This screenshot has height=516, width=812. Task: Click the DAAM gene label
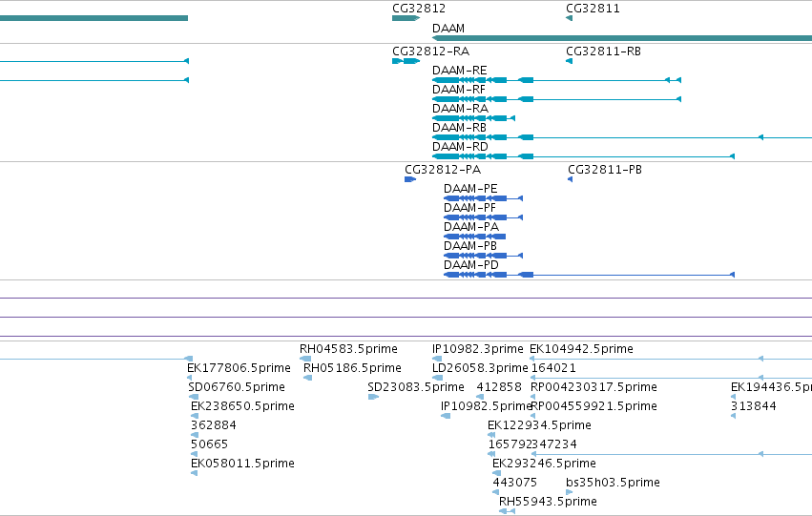coord(448,29)
